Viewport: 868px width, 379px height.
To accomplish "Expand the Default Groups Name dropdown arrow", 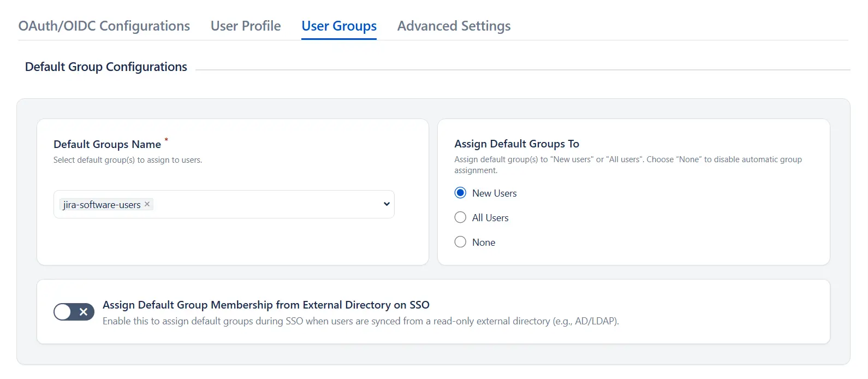I will [x=387, y=204].
